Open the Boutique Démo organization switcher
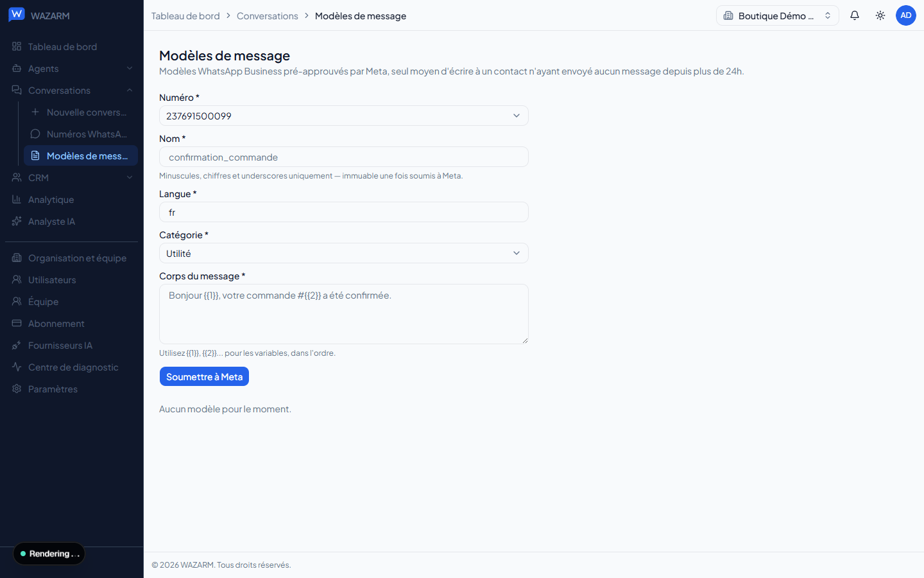The width and height of the screenshot is (924, 578). pyautogui.click(x=777, y=15)
